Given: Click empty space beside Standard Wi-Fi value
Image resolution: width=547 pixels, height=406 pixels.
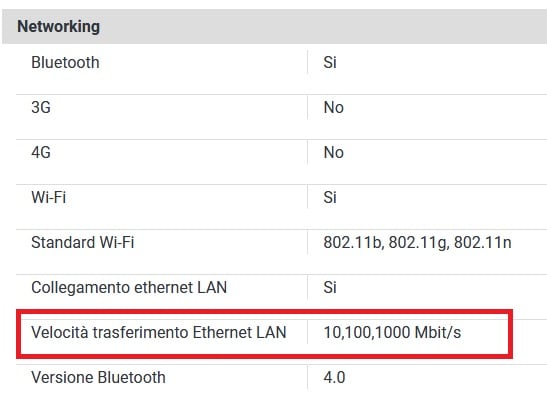Looking at the screenshot, I should click(x=529, y=242).
